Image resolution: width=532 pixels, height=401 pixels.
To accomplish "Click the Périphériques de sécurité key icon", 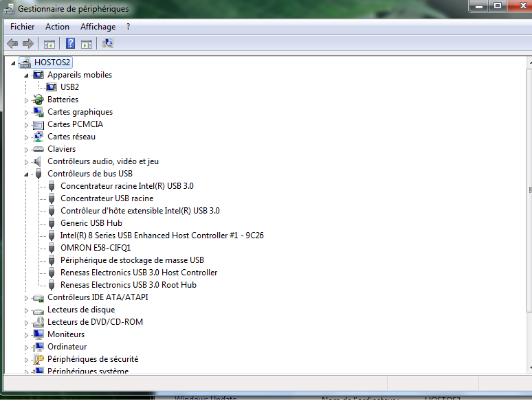I will coord(38,359).
